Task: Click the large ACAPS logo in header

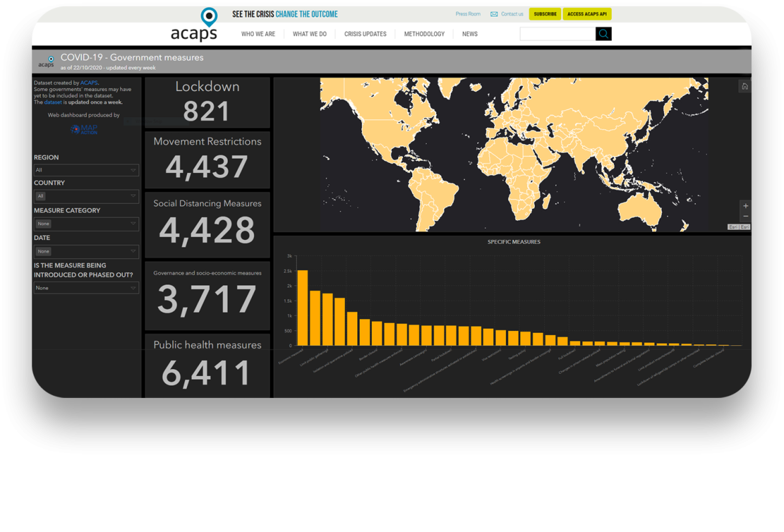Action: 194,26
